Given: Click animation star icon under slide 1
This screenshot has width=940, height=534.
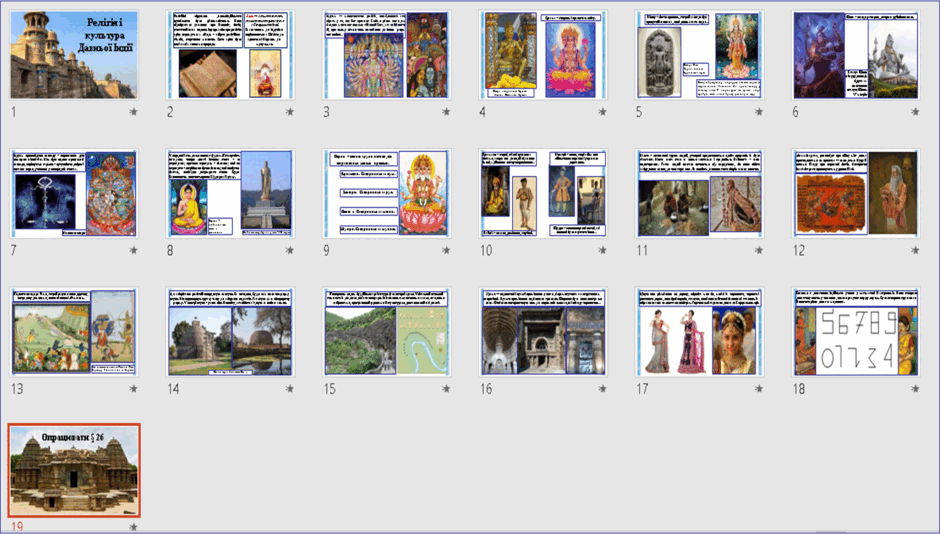Looking at the screenshot, I should (x=133, y=111).
